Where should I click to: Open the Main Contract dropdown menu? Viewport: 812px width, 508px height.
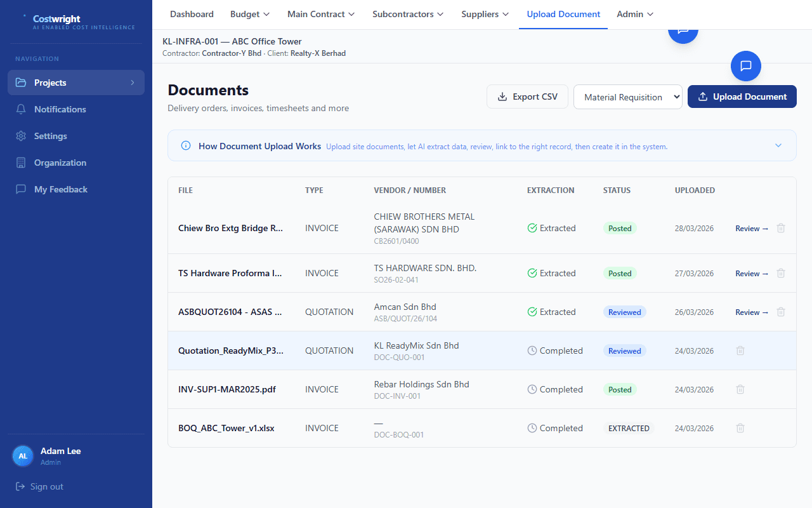tap(321, 14)
